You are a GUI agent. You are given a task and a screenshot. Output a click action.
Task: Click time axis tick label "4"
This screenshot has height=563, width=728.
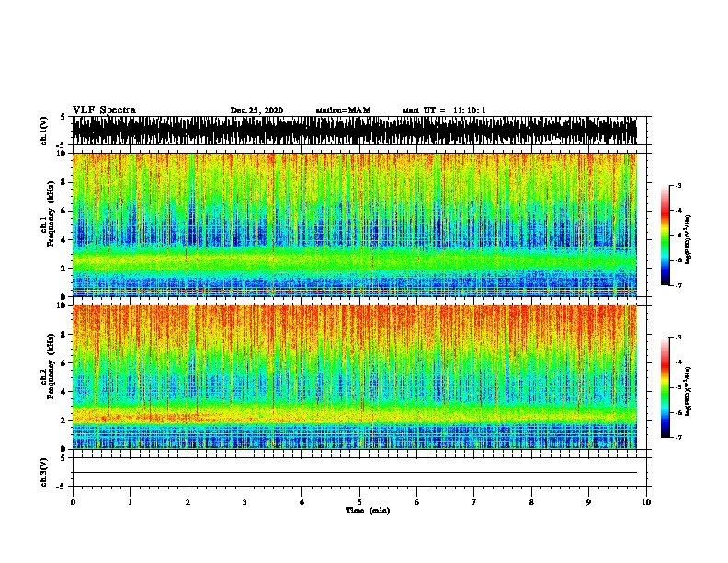pos(302,502)
